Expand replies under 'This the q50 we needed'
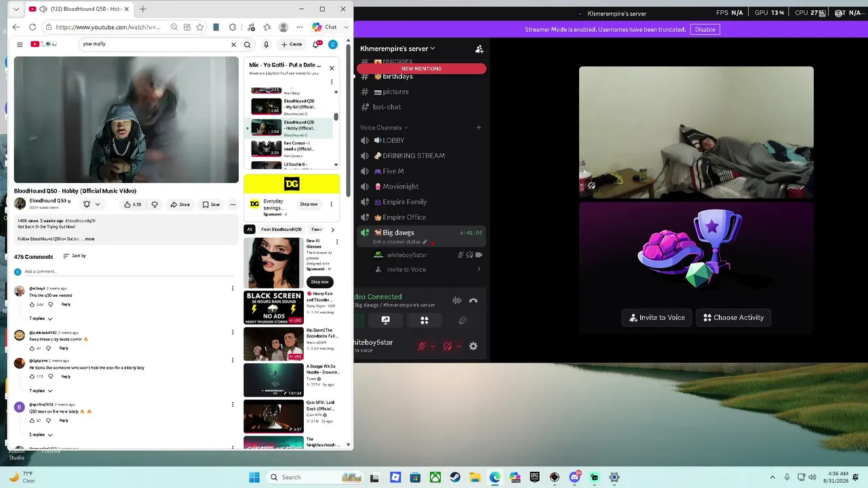 [41, 319]
